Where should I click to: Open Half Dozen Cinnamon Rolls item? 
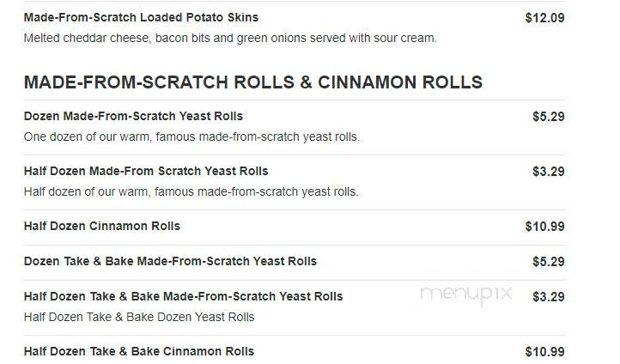coord(102,226)
